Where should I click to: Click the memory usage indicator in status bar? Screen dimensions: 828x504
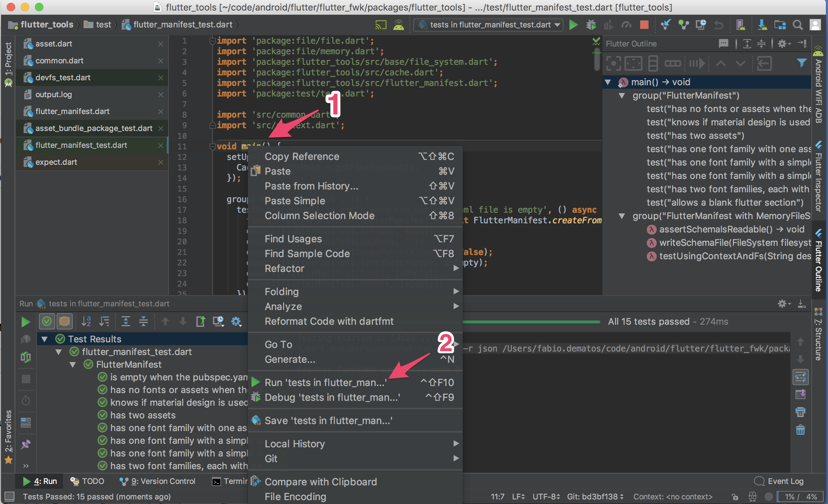coord(800,497)
